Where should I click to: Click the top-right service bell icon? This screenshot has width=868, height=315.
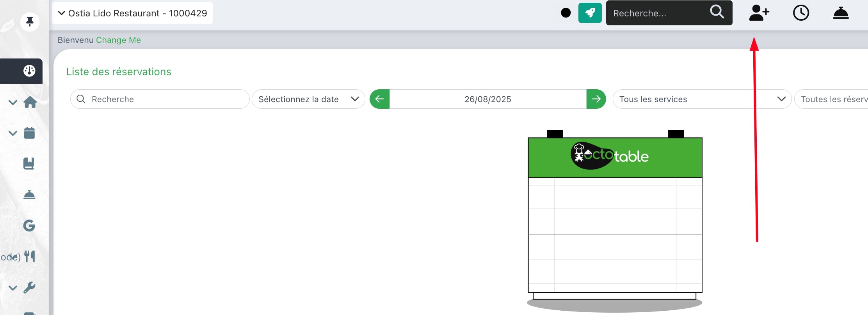coord(841,13)
